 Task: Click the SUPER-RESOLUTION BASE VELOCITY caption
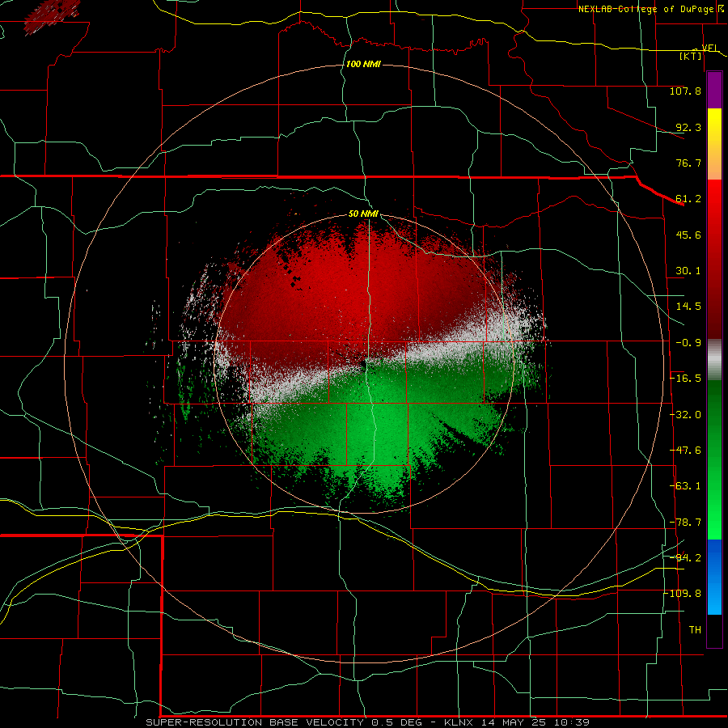[256, 722]
